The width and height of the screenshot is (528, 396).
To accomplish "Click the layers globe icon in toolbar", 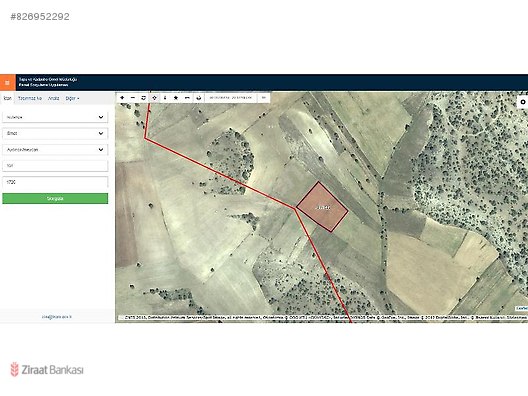I will click(199, 98).
